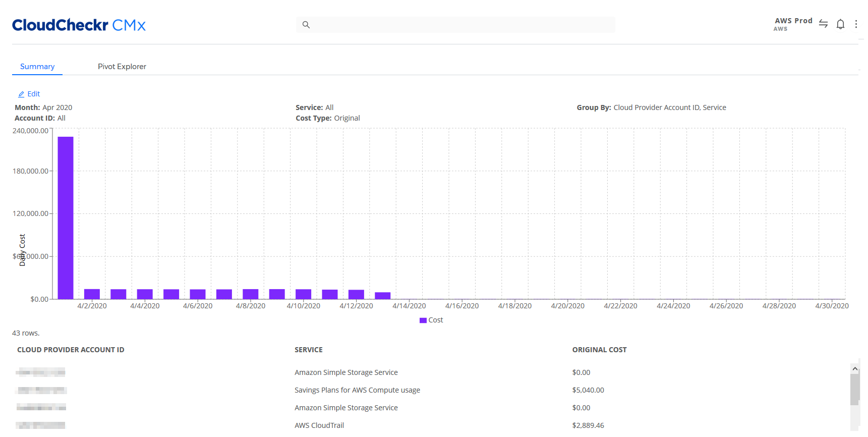Switch to the Summary tab
Image resolution: width=868 pixels, height=437 pixels.
[x=37, y=67]
